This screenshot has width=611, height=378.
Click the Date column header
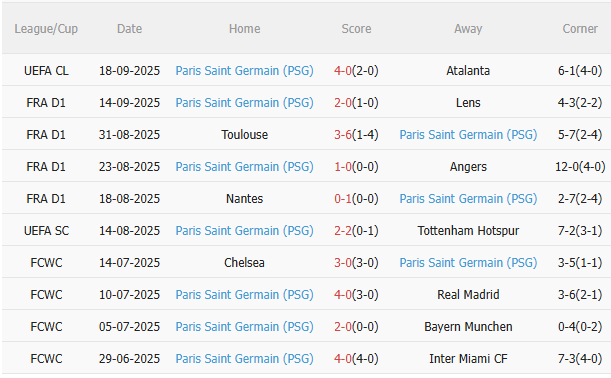click(129, 28)
